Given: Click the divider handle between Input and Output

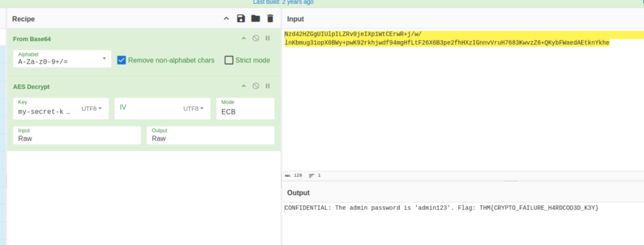Looking at the screenshot, I should pyautogui.click(x=511, y=181).
